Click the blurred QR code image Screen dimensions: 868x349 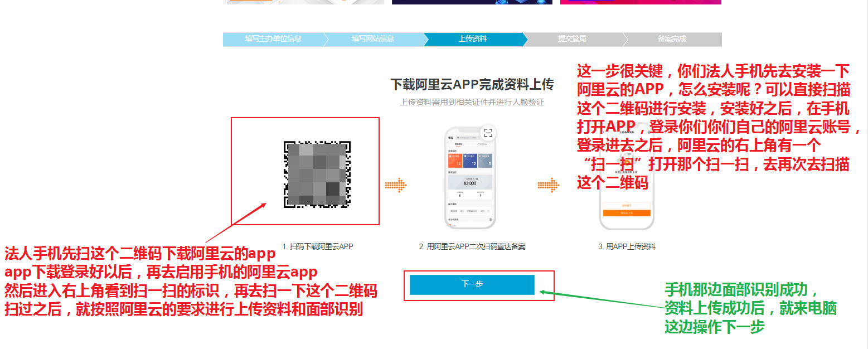317,173
